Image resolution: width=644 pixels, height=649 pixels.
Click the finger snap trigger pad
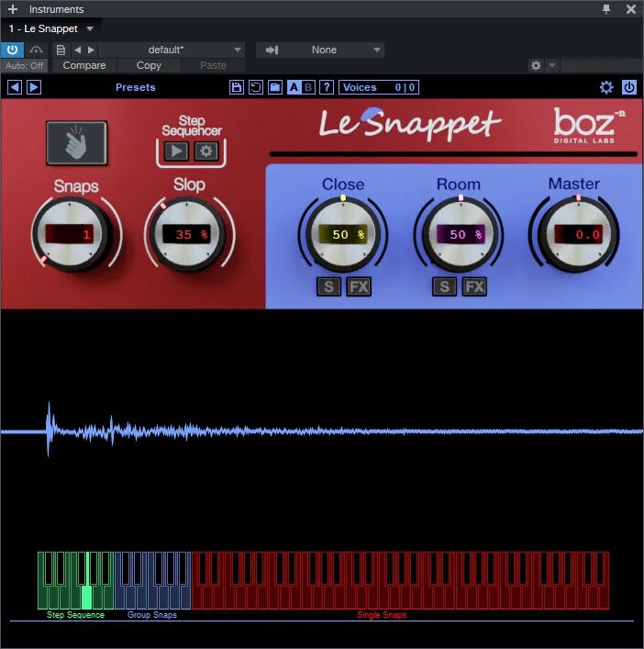(76, 143)
